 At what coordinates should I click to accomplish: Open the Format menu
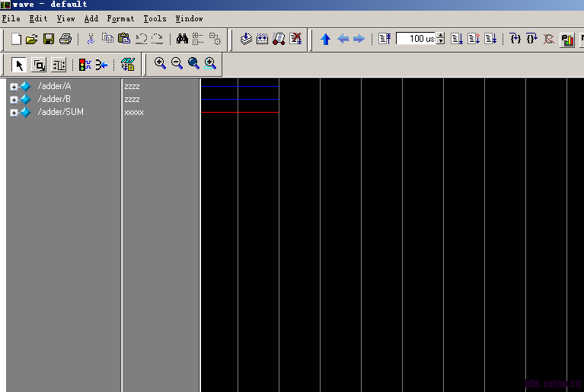(120, 18)
